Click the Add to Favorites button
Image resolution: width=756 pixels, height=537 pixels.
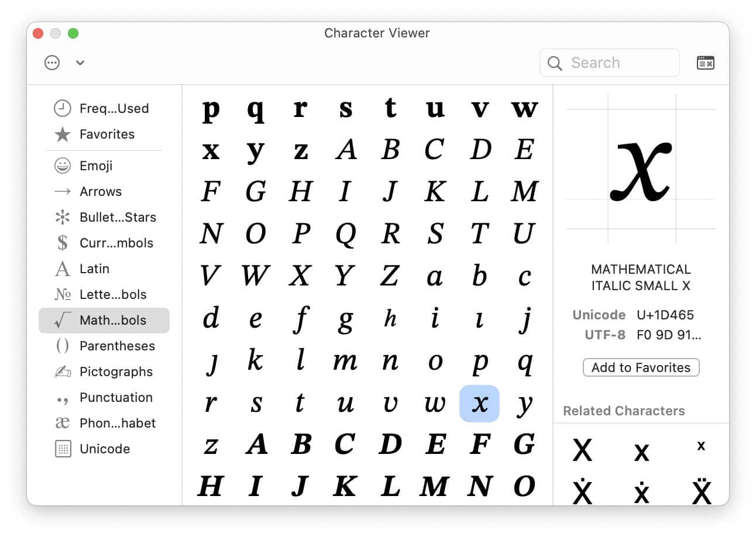tap(641, 367)
